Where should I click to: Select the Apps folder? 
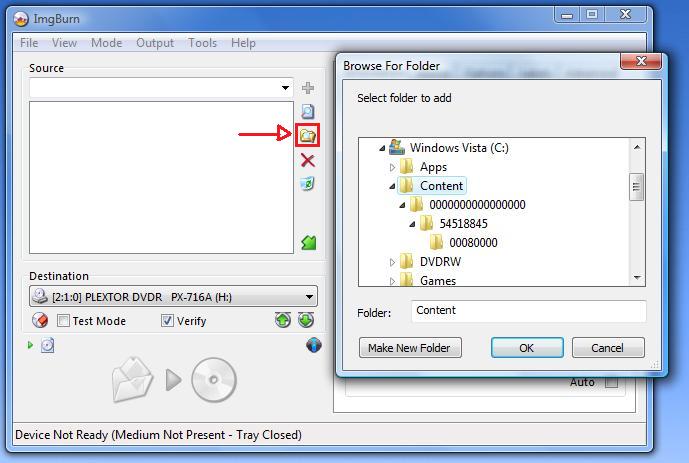point(433,167)
